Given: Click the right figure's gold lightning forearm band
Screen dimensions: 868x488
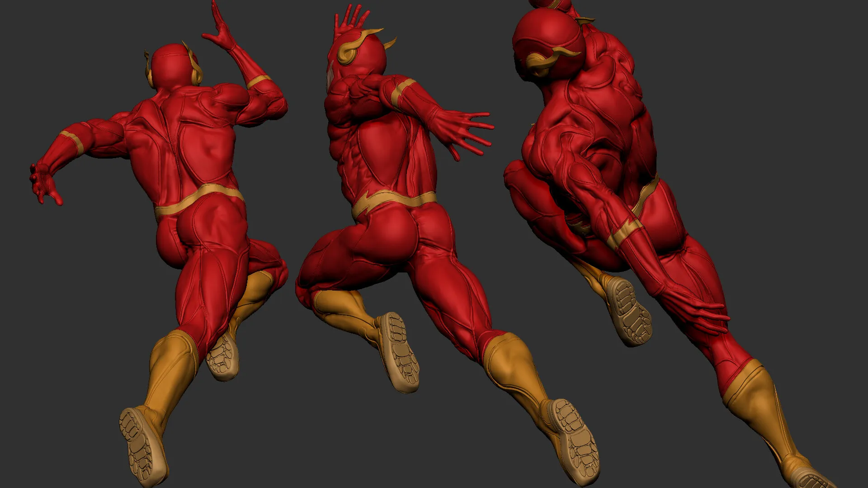Looking at the screenshot, I should 624,231.
